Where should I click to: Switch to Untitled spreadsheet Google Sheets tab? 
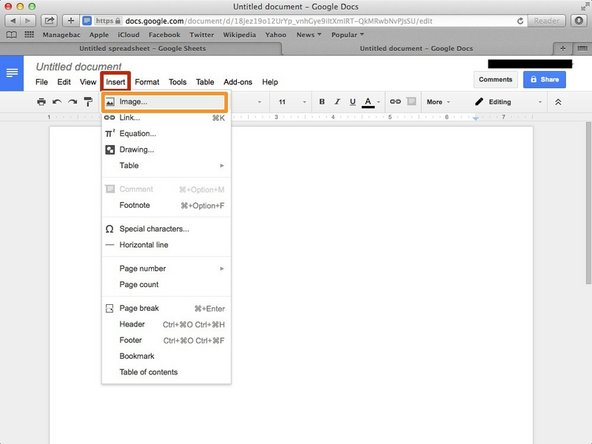(x=142, y=48)
